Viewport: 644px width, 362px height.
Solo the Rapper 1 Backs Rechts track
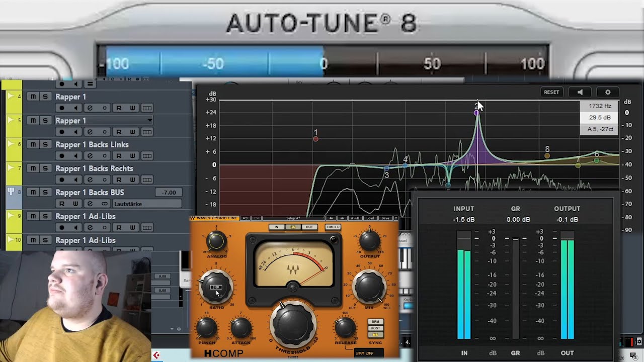[x=45, y=168]
